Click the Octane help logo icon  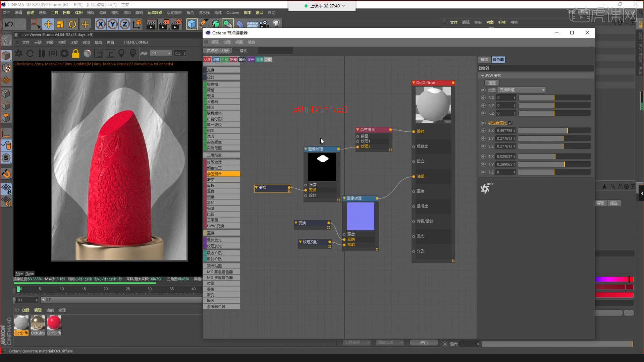(486, 188)
